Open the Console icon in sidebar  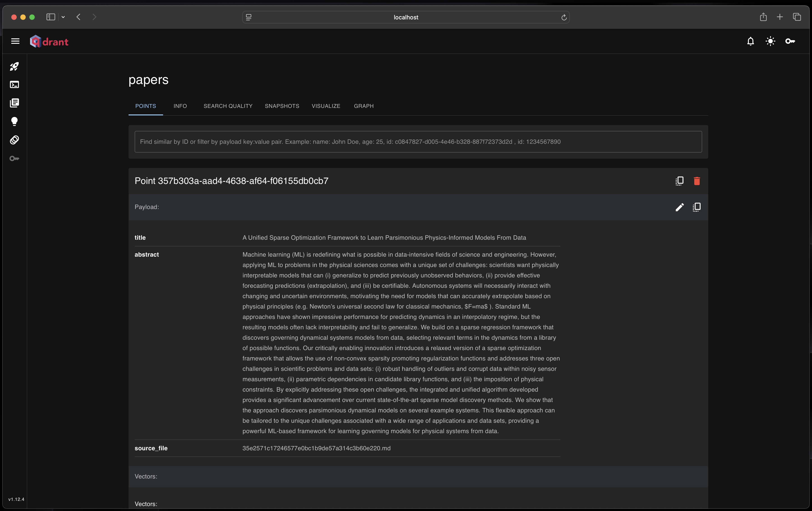tap(14, 84)
